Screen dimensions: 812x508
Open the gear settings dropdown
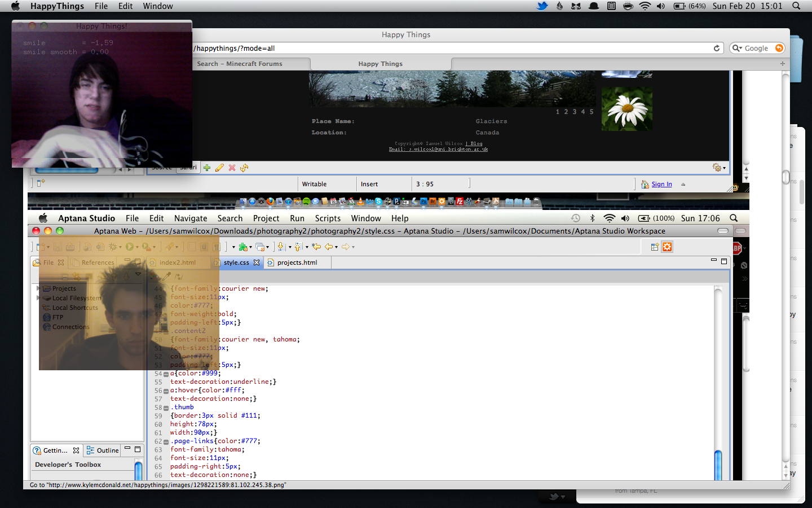tap(719, 168)
